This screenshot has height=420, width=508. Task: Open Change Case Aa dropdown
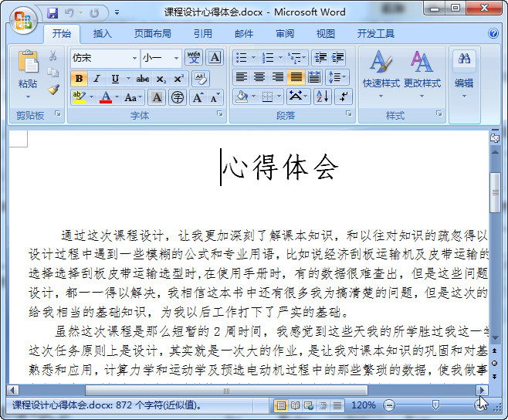click(133, 97)
